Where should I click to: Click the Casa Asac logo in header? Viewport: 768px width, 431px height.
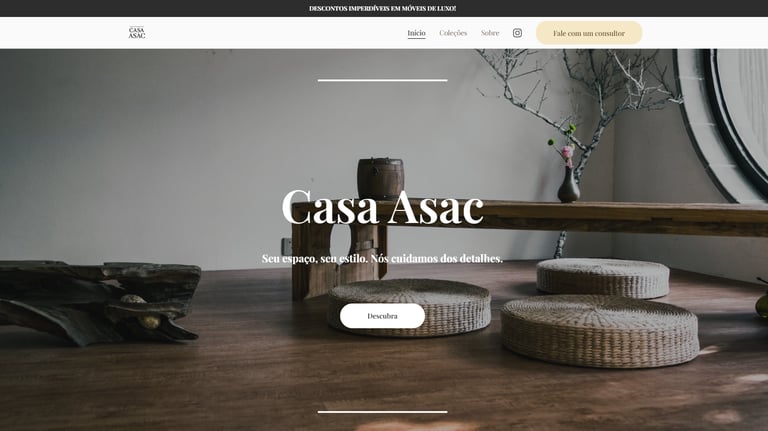tap(137, 33)
